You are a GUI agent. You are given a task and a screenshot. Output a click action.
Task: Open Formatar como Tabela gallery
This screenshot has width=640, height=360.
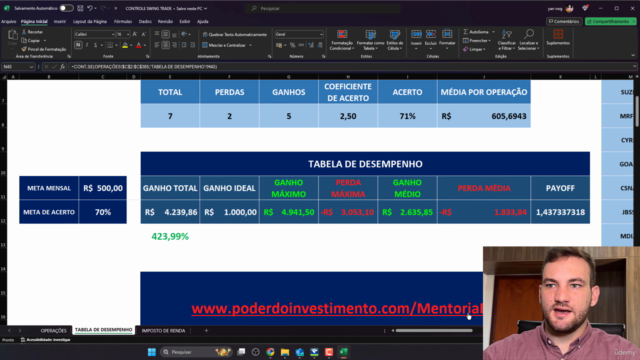[370, 40]
